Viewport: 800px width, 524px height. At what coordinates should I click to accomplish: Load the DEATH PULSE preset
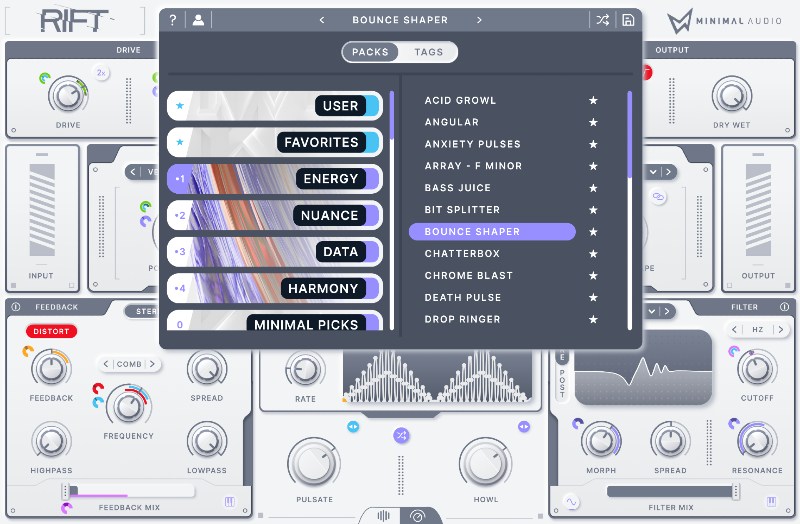[x=463, y=297]
